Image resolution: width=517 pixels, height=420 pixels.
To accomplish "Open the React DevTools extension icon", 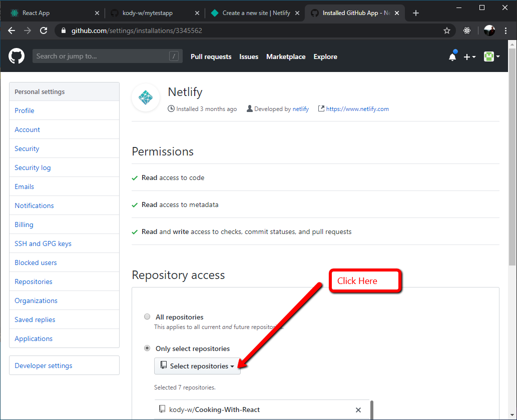I will point(467,30).
